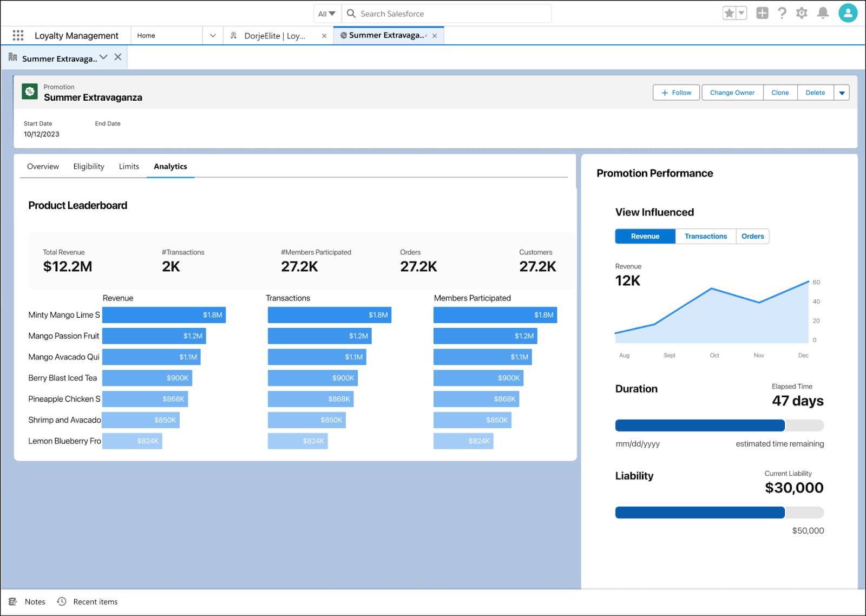The width and height of the screenshot is (866, 616).
Task: Click the Liability progress bar
Action: [x=719, y=513]
